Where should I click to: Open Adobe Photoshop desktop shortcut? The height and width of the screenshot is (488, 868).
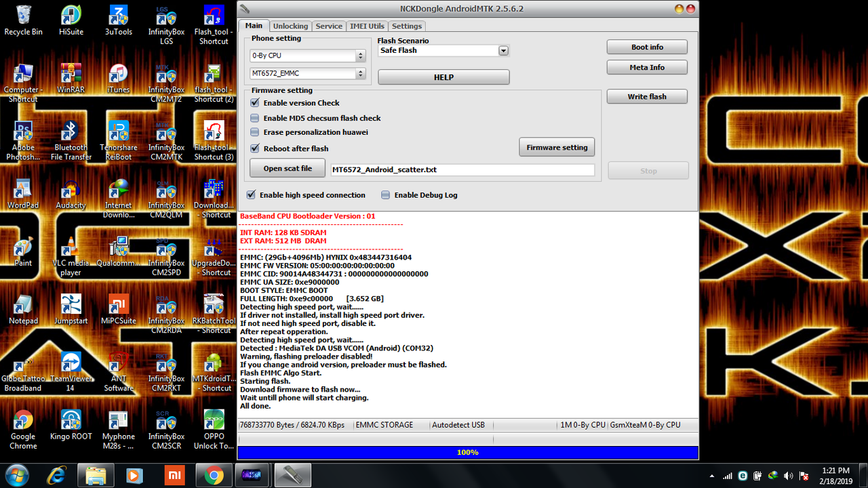[x=23, y=141]
